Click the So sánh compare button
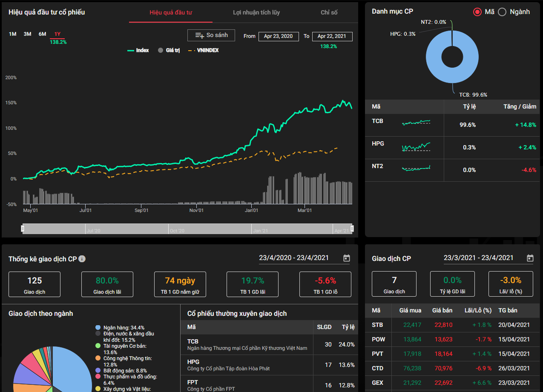The image size is (543, 392). coord(211,35)
